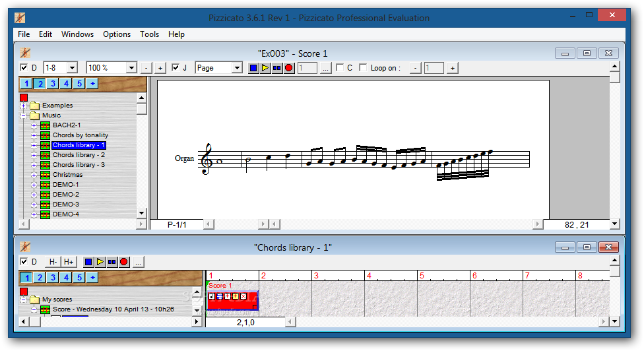Play the Chords library conductor view

100,262
